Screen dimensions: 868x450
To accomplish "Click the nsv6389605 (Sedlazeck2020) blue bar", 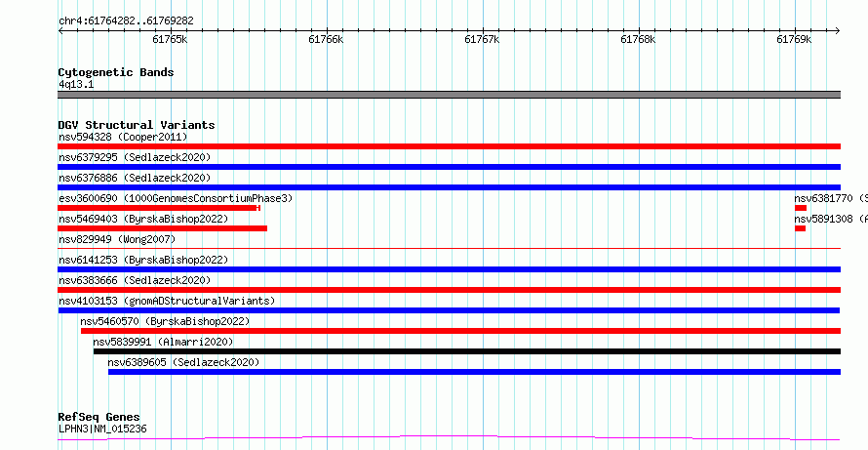I will (x=474, y=372).
